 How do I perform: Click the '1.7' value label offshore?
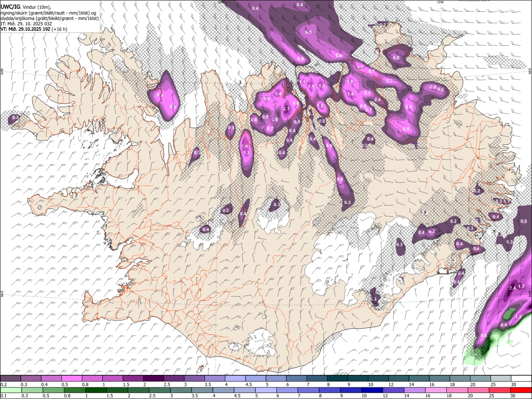(x=521, y=287)
